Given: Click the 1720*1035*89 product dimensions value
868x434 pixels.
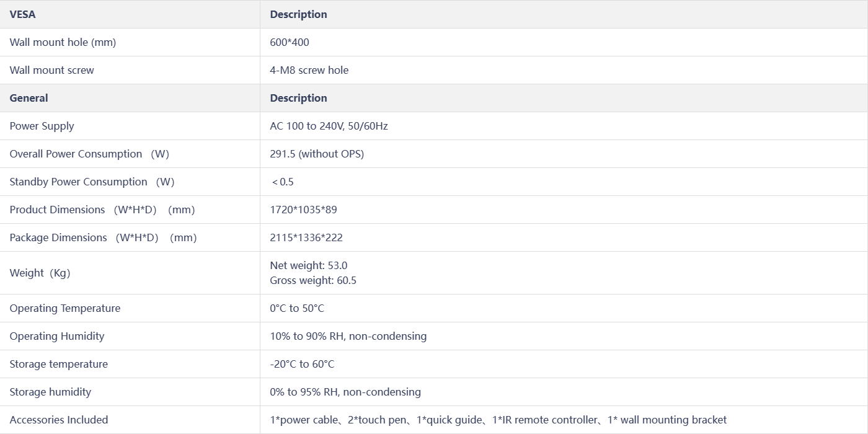Looking at the screenshot, I should click(x=304, y=210).
